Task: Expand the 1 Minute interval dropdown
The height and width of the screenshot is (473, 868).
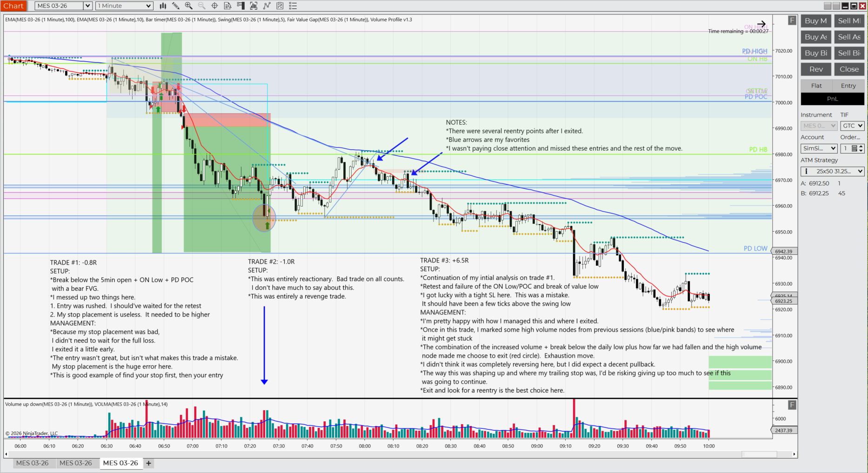Action: (x=124, y=6)
